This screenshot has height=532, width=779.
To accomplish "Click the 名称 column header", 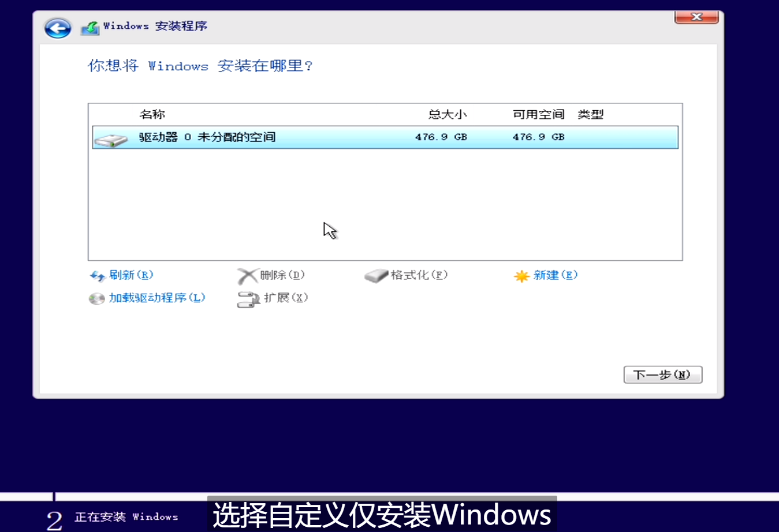I will (x=154, y=114).
